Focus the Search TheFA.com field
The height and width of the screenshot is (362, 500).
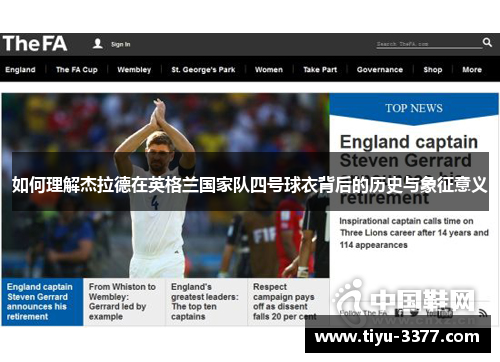429,44
